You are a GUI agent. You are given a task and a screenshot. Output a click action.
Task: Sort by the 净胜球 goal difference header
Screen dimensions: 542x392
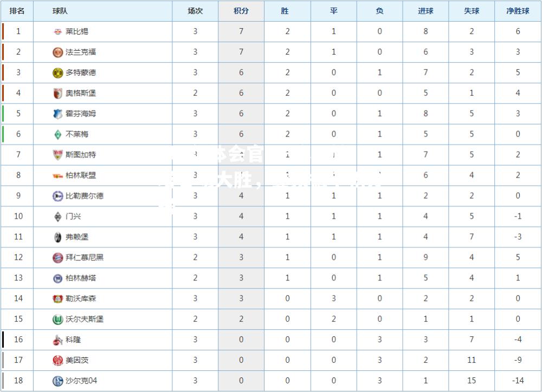(518, 11)
